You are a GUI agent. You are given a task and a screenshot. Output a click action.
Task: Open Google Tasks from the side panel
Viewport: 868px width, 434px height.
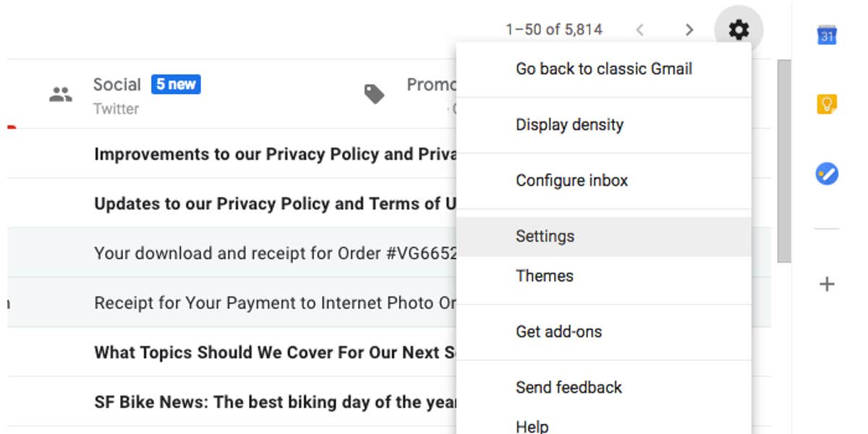pos(827,174)
